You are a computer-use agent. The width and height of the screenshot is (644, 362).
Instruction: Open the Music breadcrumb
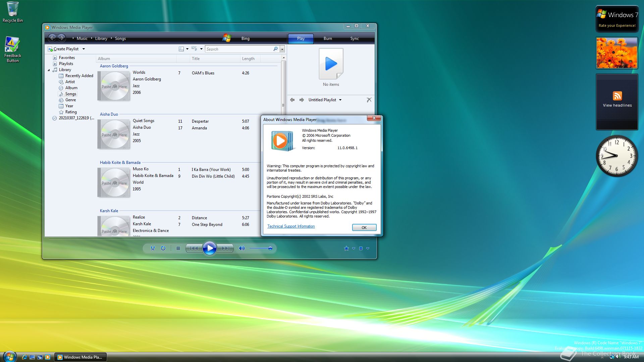pyautogui.click(x=82, y=39)
